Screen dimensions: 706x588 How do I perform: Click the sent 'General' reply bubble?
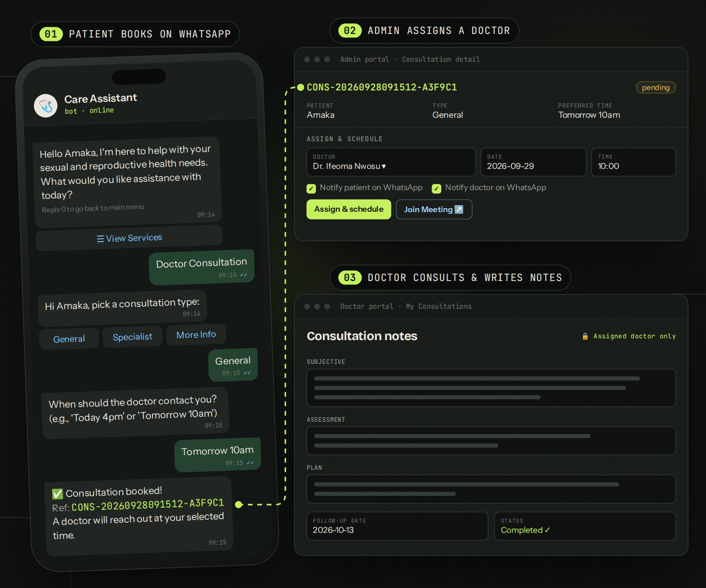coord(233,365)
